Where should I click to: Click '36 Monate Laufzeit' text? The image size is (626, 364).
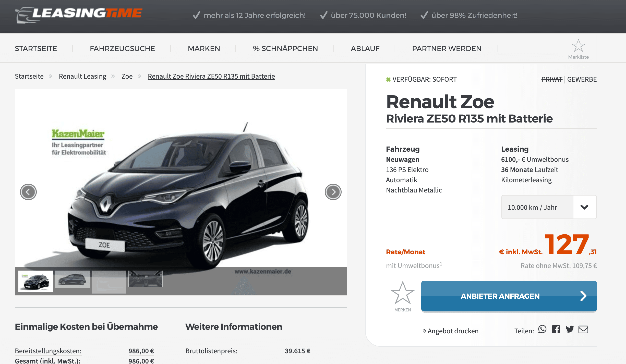pos(529,170)
